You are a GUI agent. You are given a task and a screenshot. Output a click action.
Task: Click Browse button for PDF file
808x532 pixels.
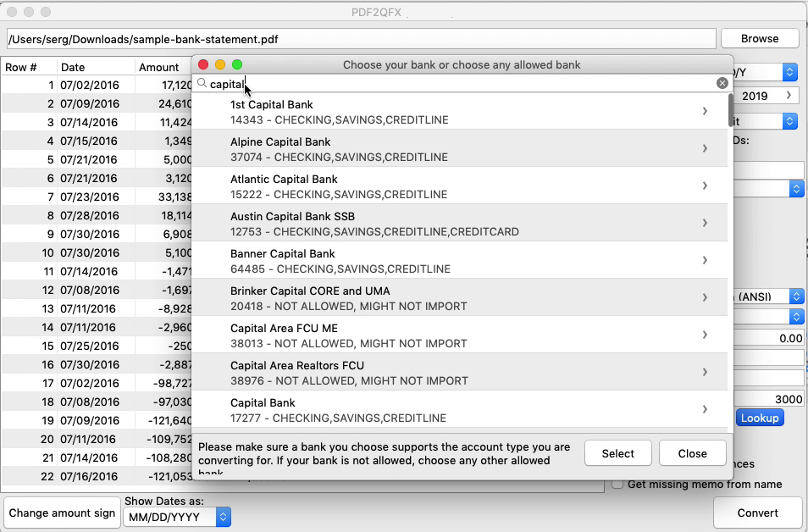[x=760, y=39]
